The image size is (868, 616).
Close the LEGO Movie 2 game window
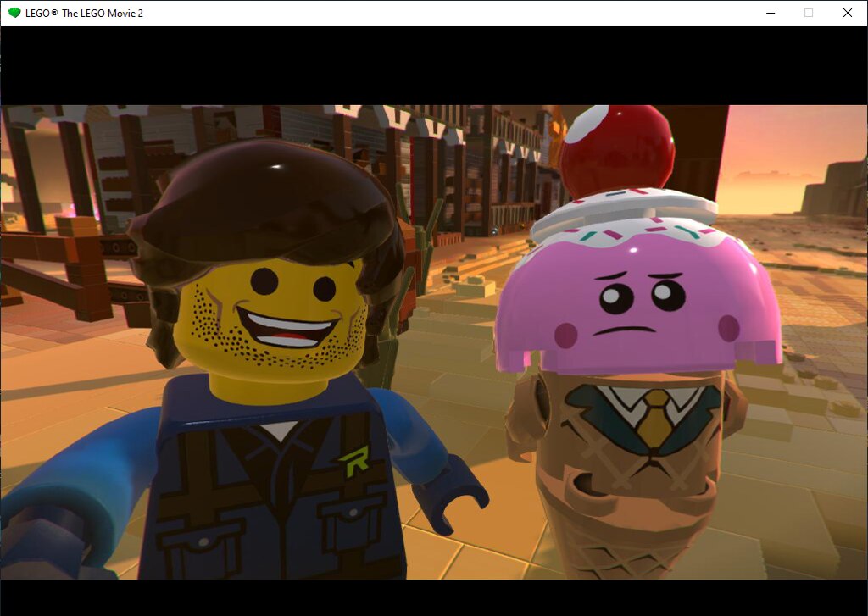coord(847,13)
